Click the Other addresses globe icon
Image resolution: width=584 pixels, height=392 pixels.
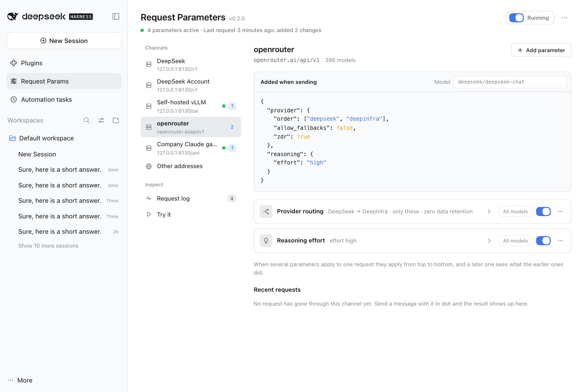[149, 166]
